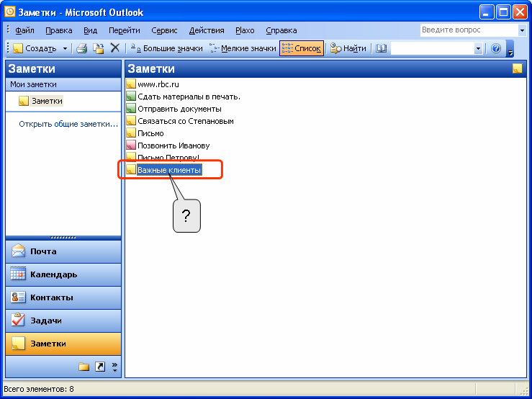Expand toolbar options arrow
532x399 pixels.
(510, 48)
